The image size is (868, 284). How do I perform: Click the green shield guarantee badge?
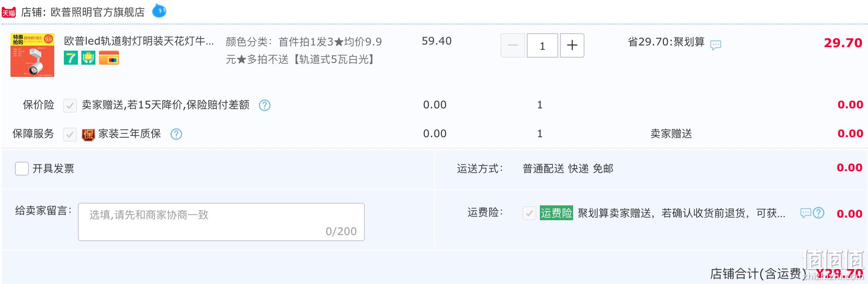point(88,58)
